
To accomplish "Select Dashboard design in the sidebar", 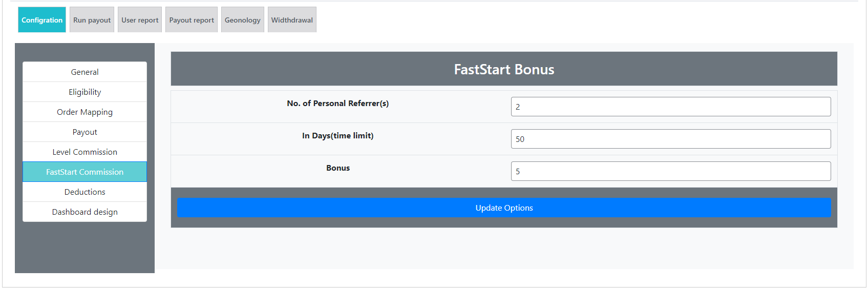I will coord(84,212).
